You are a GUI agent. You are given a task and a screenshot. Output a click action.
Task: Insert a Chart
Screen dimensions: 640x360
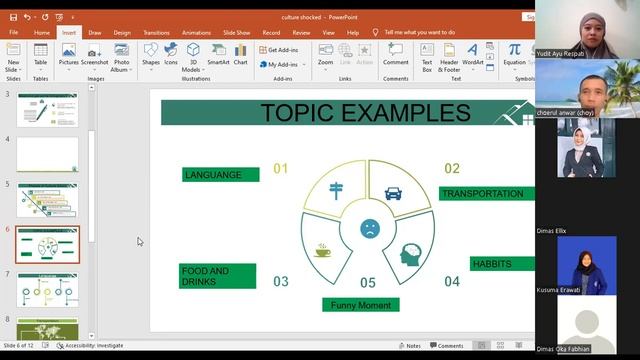click(240, 54)
